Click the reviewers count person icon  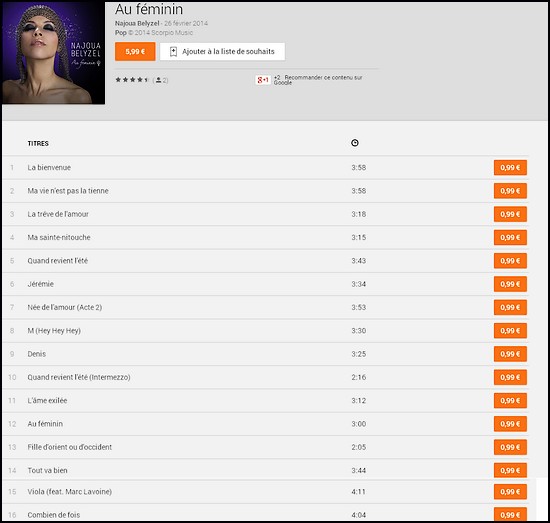(159, 80)
